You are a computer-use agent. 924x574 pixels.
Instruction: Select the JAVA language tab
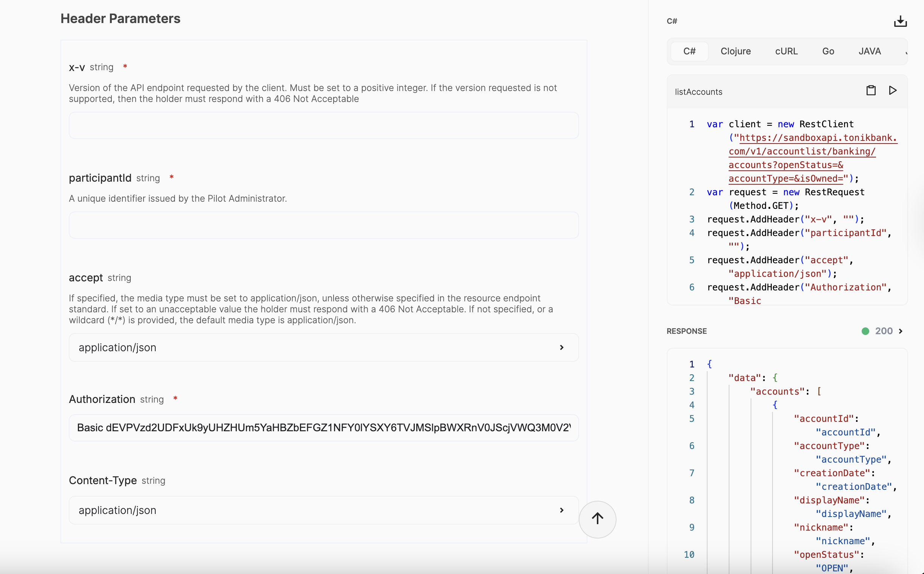869,51
